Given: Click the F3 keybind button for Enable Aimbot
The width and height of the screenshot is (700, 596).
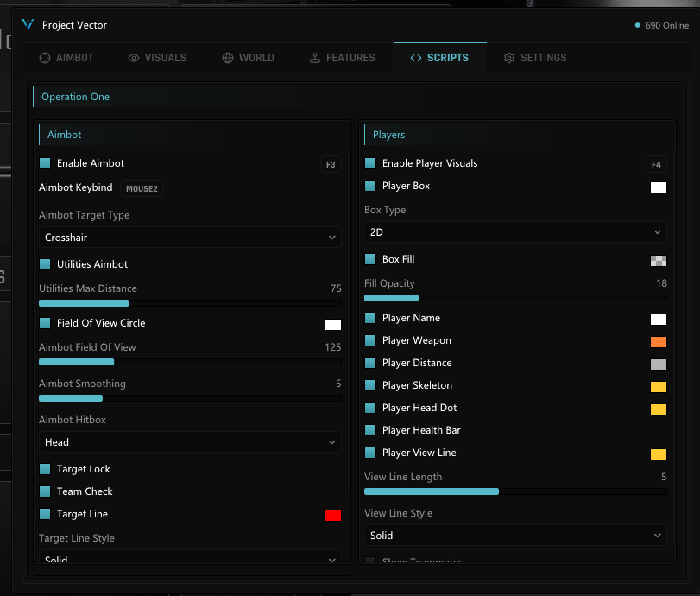Looking at the screenshot, I should 331,164.
